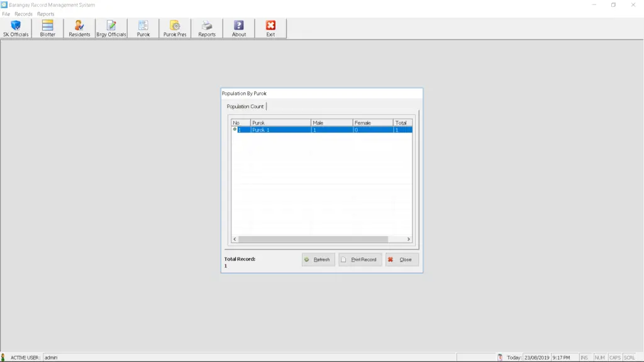Toggle the NUM lock status indicator
This screenshot has height=362, width=644.
coord(601,357)
